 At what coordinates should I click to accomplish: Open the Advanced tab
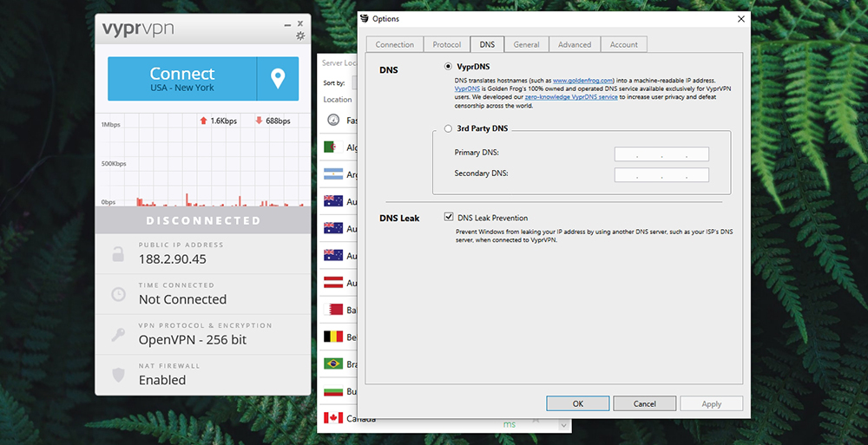tap(575, 45)
